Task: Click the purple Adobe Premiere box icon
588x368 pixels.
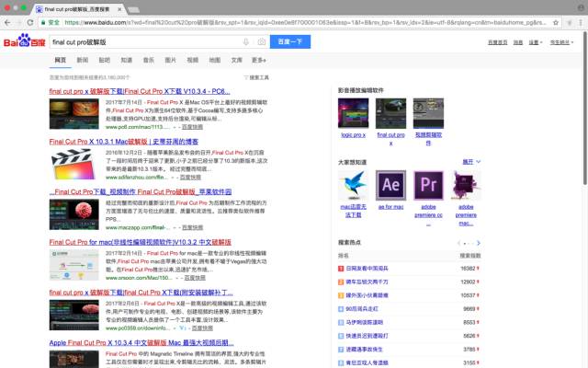Action: [466, 185]
